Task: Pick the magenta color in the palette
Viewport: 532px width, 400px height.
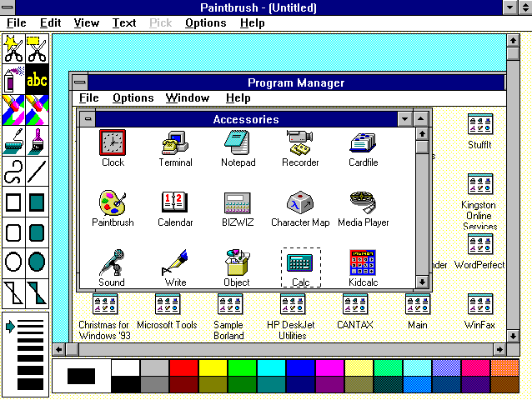Action: 329,367
